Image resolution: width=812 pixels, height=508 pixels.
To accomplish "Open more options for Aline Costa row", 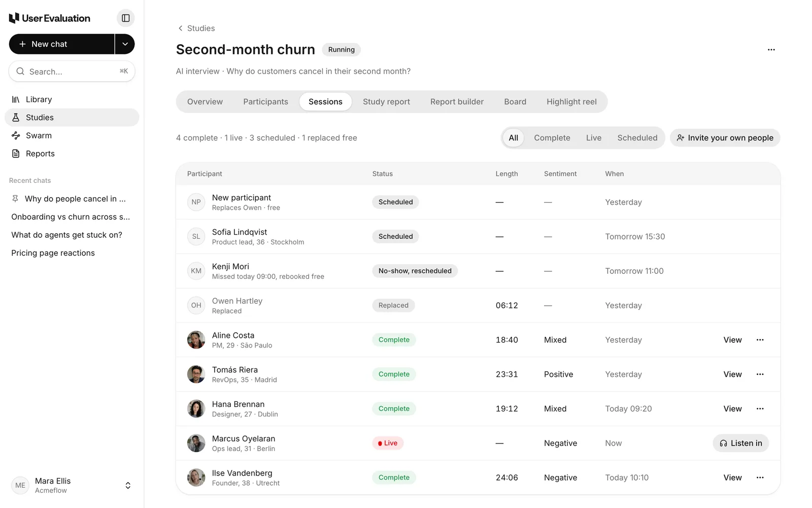I will 760,340.
